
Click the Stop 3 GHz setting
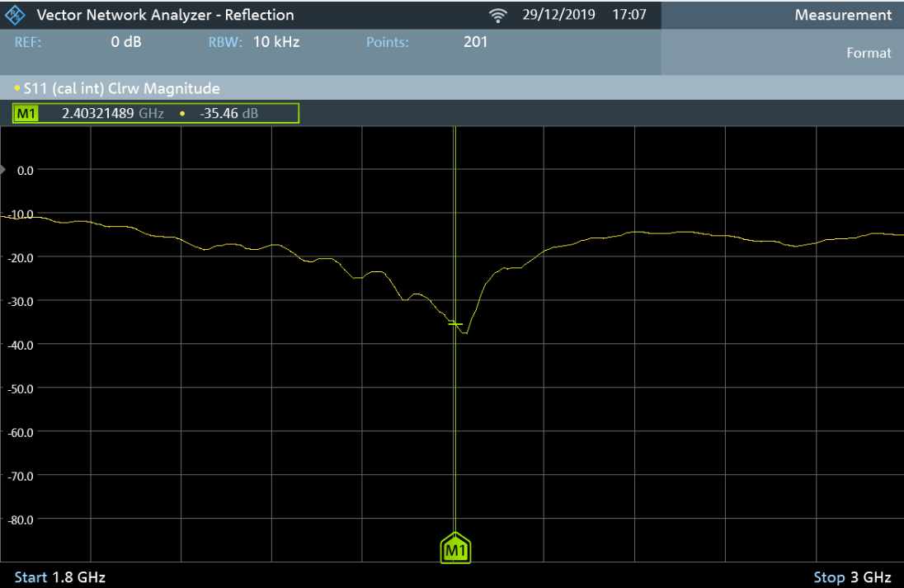pyautogui.click(x=852, y=577)
